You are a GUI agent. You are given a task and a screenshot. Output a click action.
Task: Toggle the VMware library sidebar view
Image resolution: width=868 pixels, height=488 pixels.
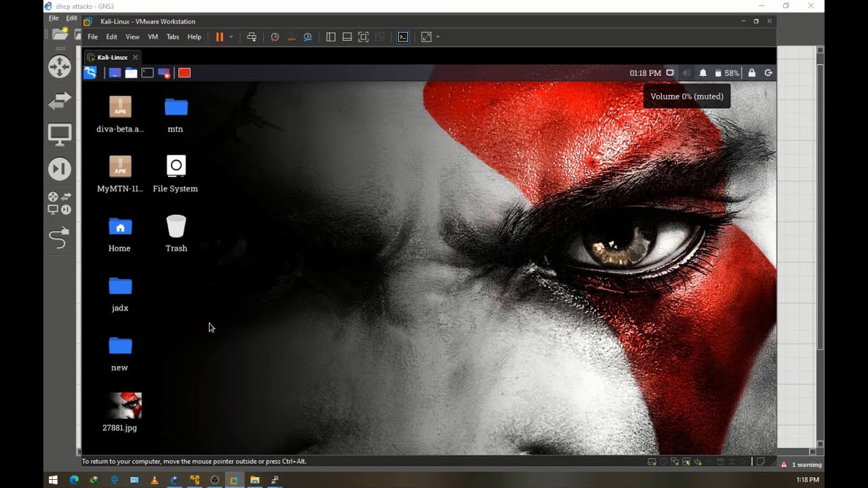pos(331,37)
